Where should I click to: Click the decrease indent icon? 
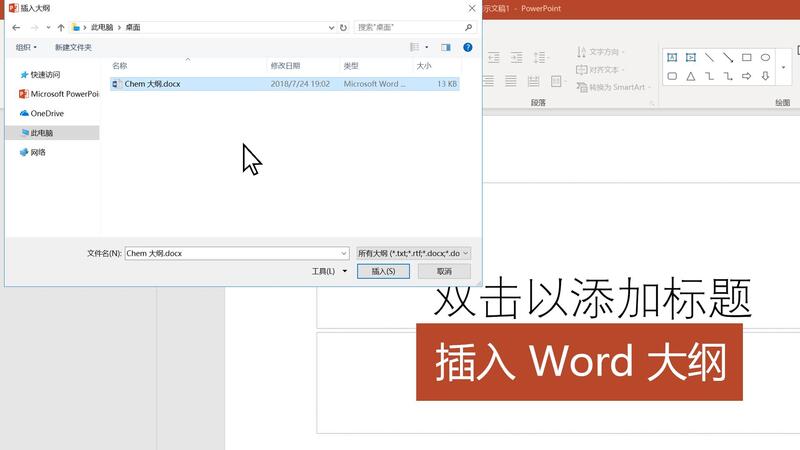[x=493, y=57]
